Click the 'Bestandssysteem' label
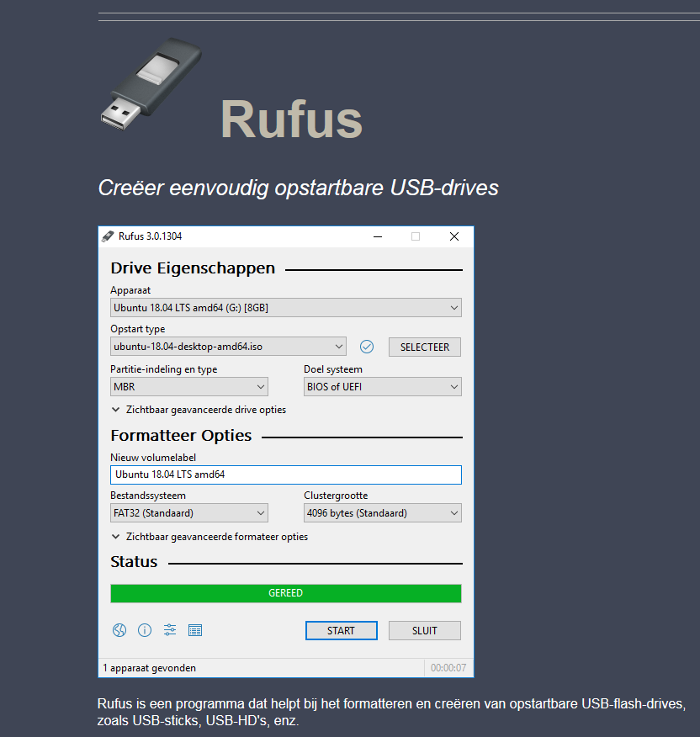Viewport: 700px width, 737px height. (x=148, y=496)
